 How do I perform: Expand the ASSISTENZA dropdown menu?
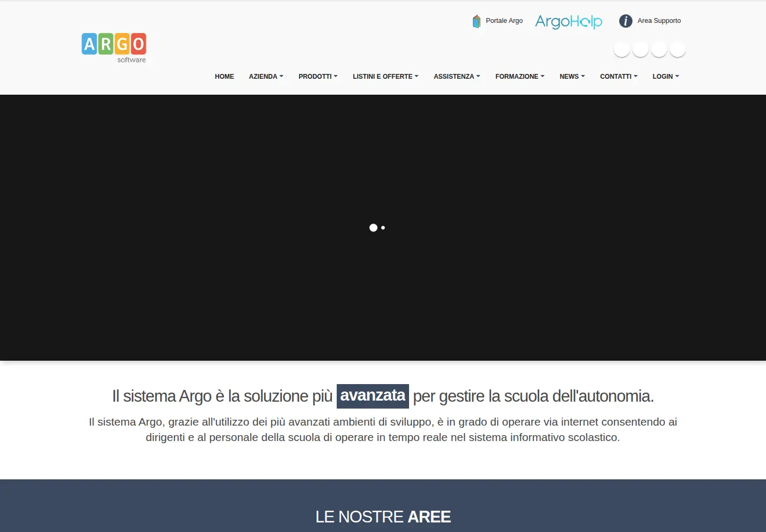[x=457, y=77]
